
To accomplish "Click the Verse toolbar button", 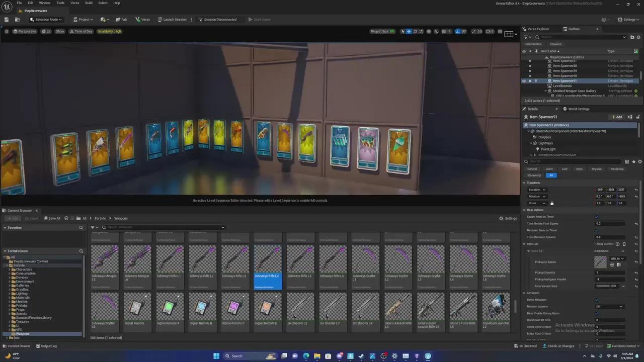I will click(142, 20).
